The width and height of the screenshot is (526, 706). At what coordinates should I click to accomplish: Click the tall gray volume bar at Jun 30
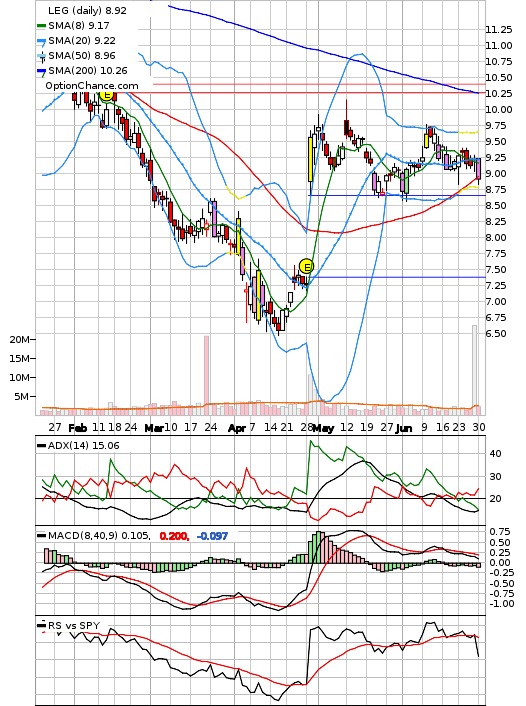click(x=474, y=369)
